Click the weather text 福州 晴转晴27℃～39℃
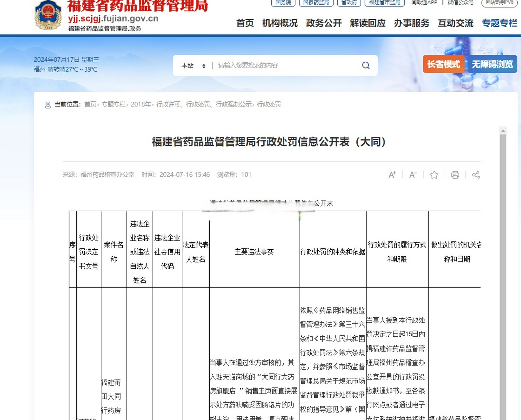Image resolution: width=521 pixels, height=420 pixels. tap(65, 70)
